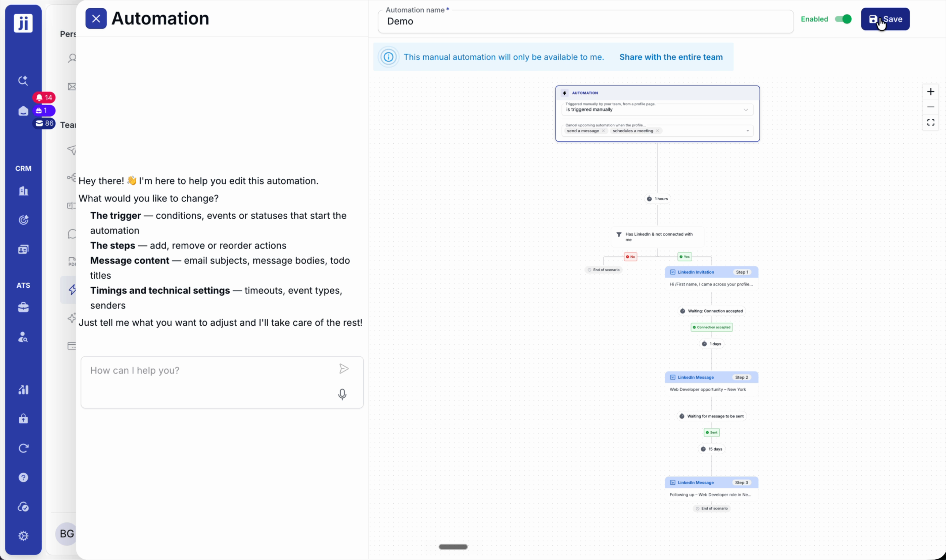Image resolution: width=946 pixels, height=560 pixels.
Task: Click 'Share with the entire team' link
Action: (x=671, y=57)
